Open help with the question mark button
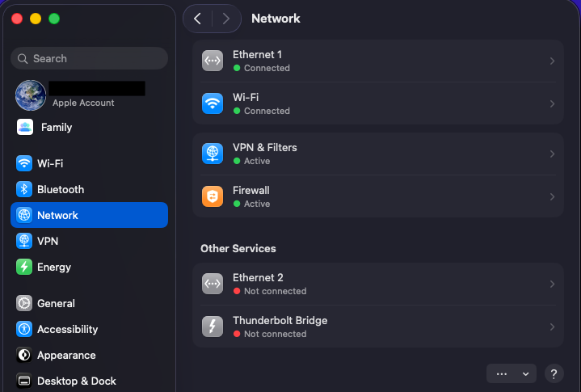 pyautogui.click(x=554, y=374)
